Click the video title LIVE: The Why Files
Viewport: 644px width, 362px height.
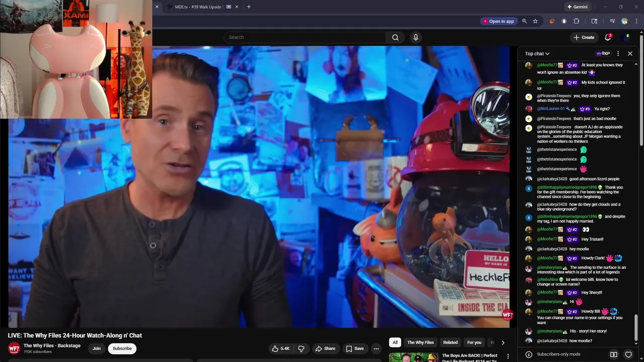click(75, 335)
